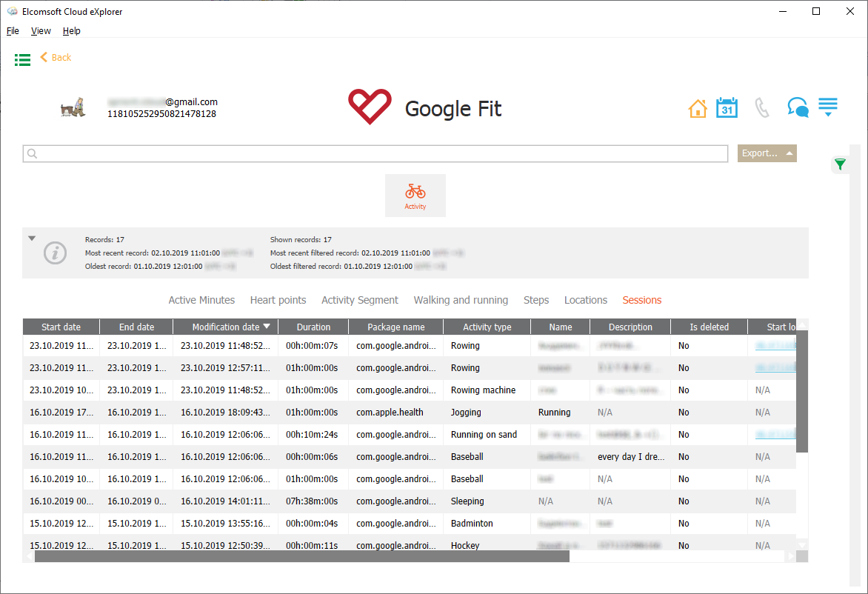Open the Export dropdown
Viewport: 868px width, 594px height.
[x=767, y=153]
